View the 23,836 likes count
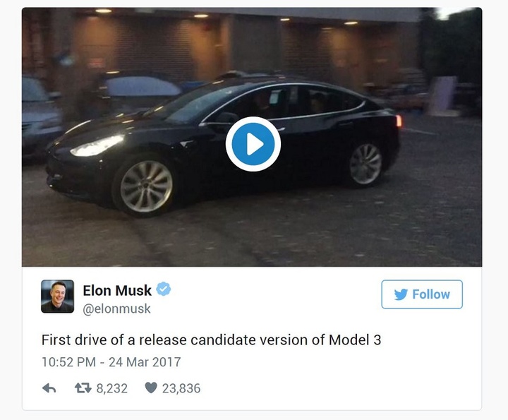 [181, 388]
